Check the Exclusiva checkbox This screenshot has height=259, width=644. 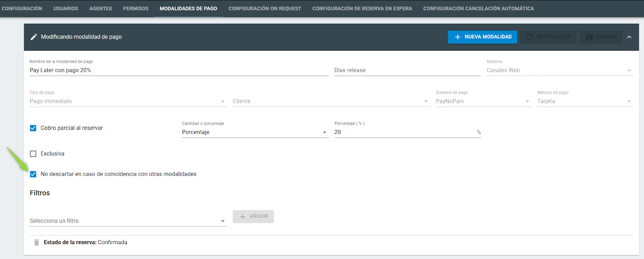[x=33, y=154]
